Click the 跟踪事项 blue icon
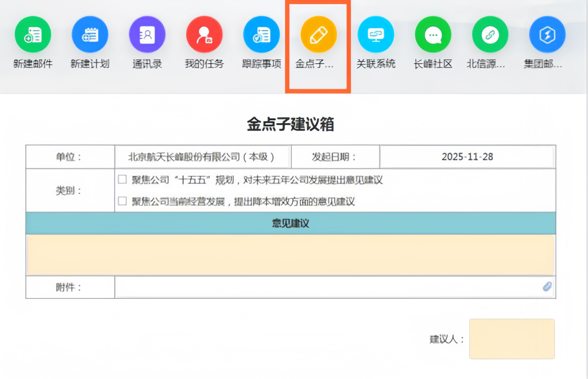 point(261,35)
